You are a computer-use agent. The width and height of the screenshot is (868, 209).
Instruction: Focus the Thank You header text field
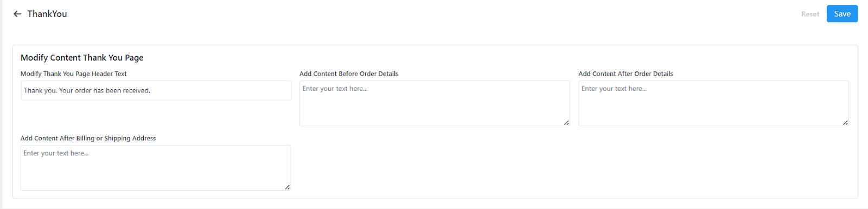pos(156,90)
